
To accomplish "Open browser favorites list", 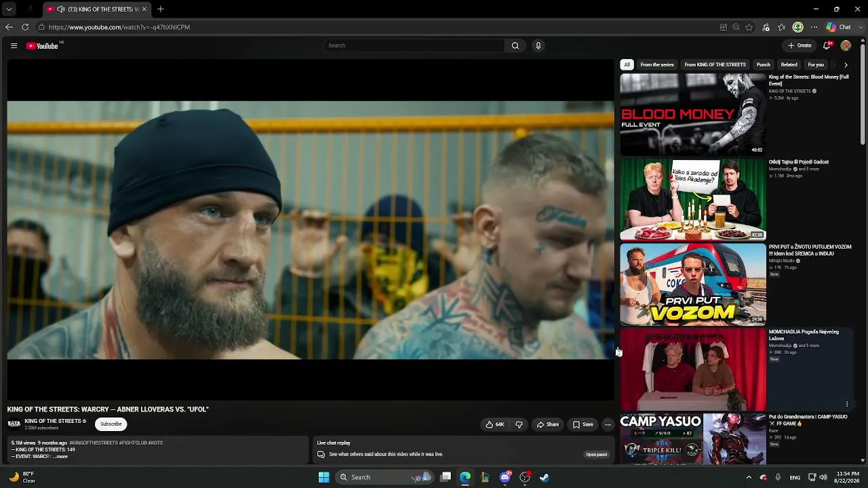I will click(782, 27).
